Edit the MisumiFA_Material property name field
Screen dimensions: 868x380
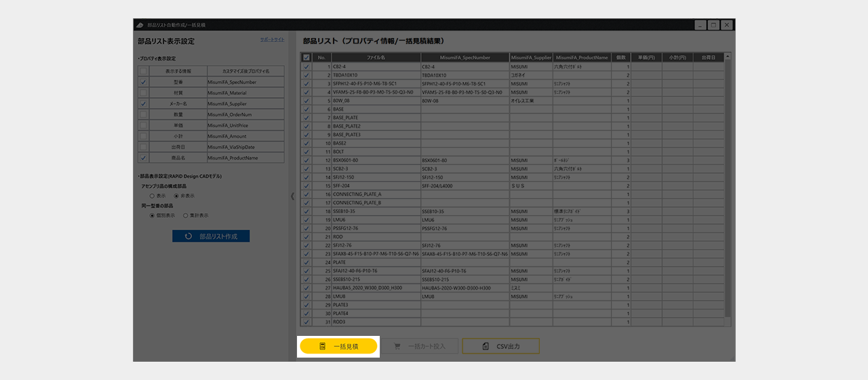click(245, 93)
